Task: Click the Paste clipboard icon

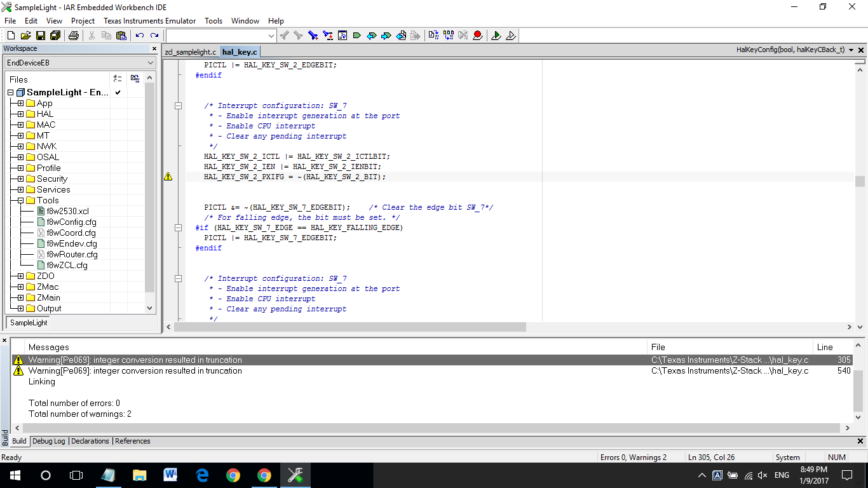Action: [121, 36]
